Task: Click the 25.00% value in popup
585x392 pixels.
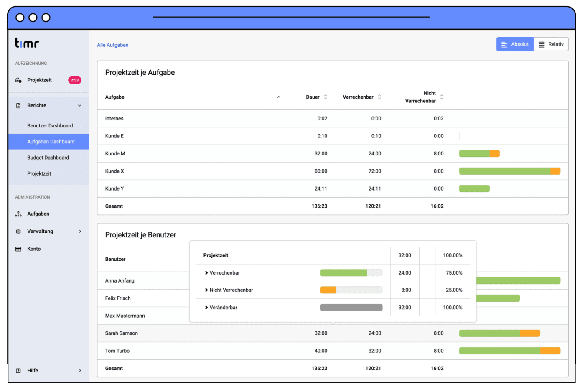Action: (454, 290)
